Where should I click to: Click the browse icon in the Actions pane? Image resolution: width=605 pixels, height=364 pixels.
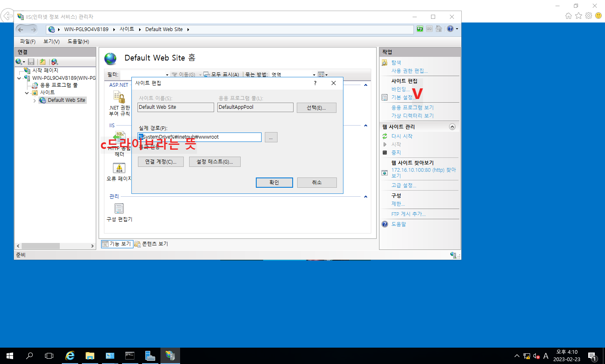(x=385, y=63)
